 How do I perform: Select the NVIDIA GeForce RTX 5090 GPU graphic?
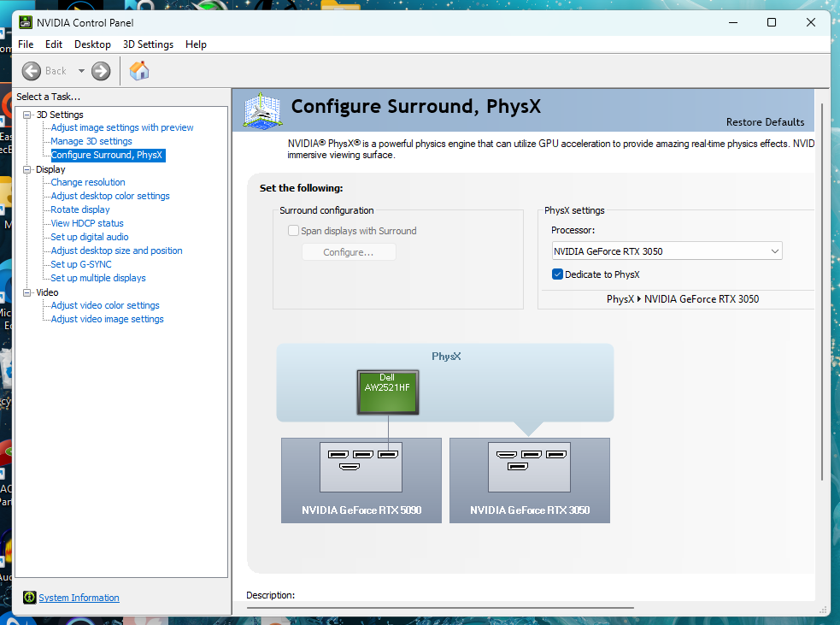pos(361,480)
